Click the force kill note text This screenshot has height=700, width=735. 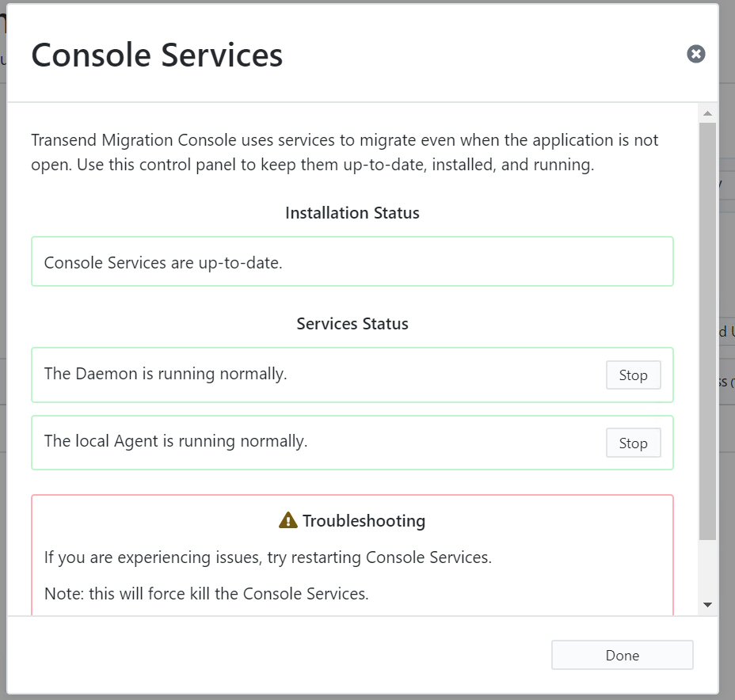point(206,594)
